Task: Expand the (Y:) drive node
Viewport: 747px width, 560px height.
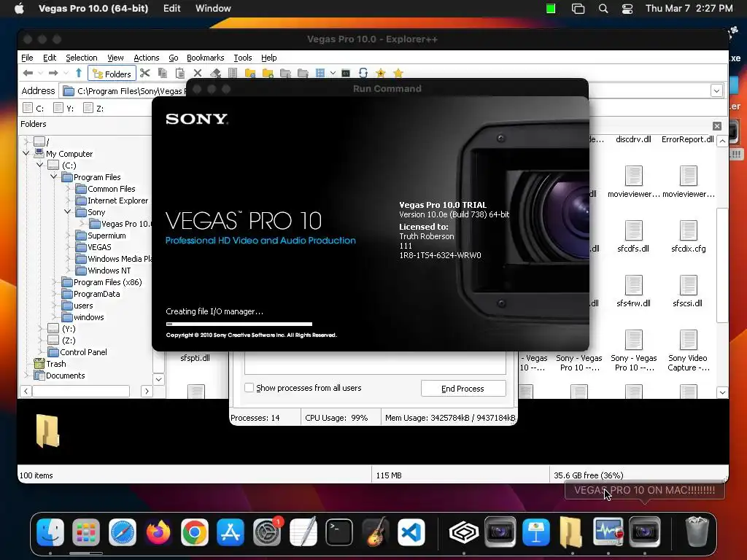Action: pos(40,329)
